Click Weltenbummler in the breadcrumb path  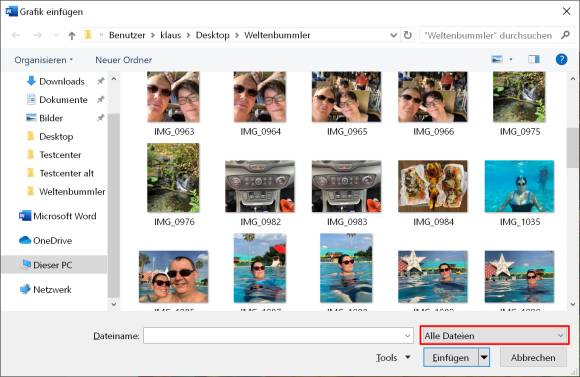277,35
